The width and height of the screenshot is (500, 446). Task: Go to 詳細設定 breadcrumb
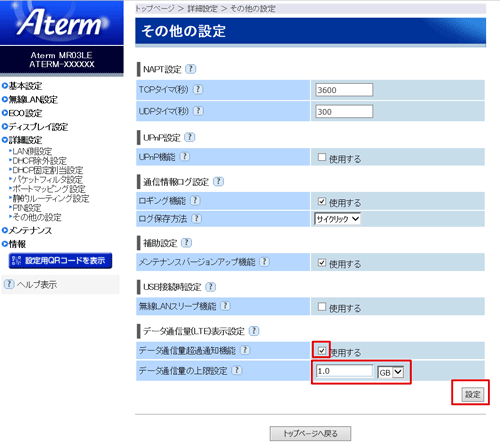coord(203,8)
